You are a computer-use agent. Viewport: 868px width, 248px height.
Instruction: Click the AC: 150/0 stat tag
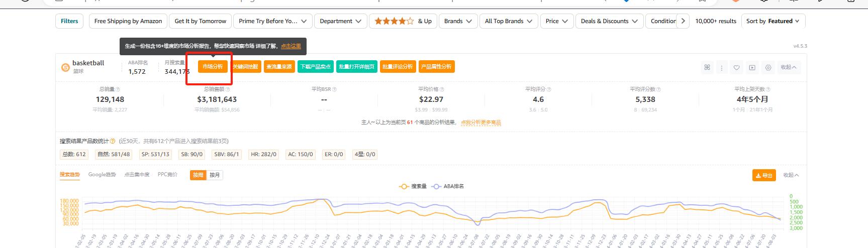click(300, 155)
